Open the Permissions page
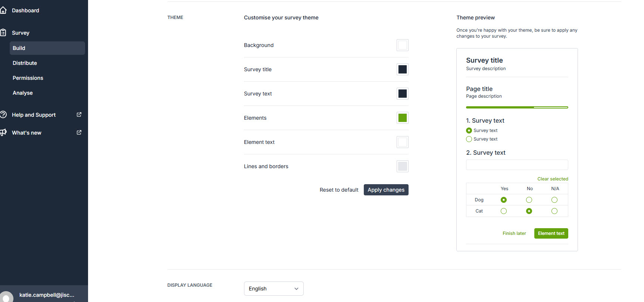 (x=28, y=78)
